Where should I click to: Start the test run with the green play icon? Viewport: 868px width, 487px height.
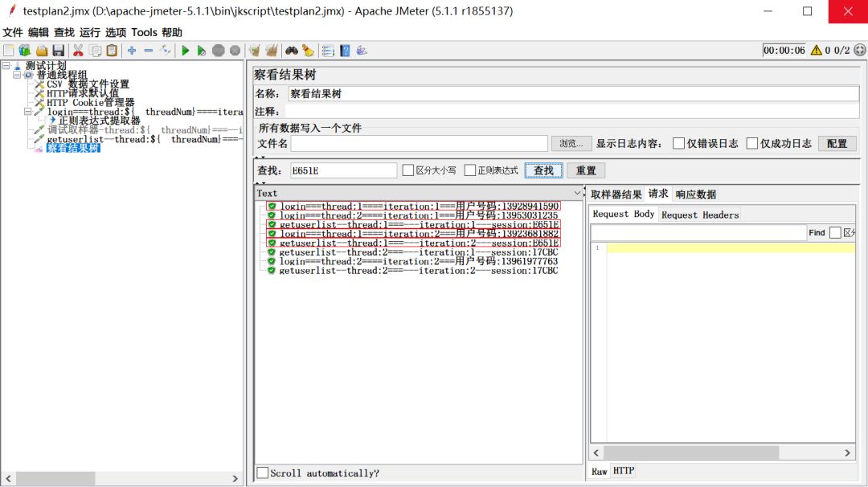tap(185, 50)
